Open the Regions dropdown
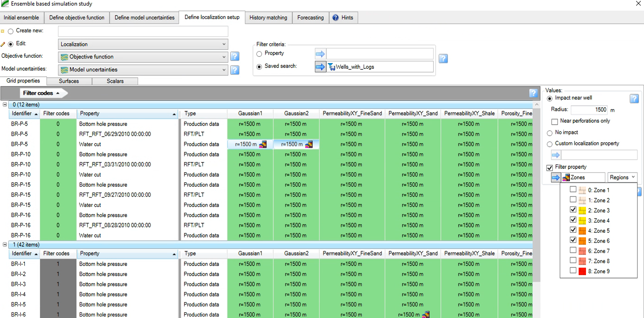 [622, 178]
